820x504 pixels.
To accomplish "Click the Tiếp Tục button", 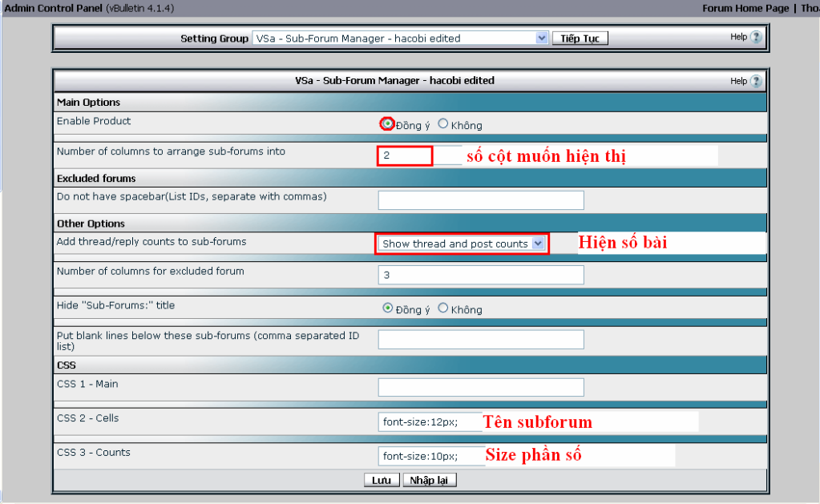I will click(580, 38).
